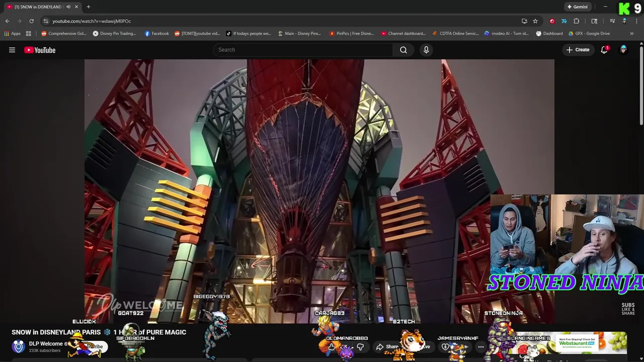Click the DLP Welcome channel avatar
The image size is (644, 362).
click(x=19, y=346)
